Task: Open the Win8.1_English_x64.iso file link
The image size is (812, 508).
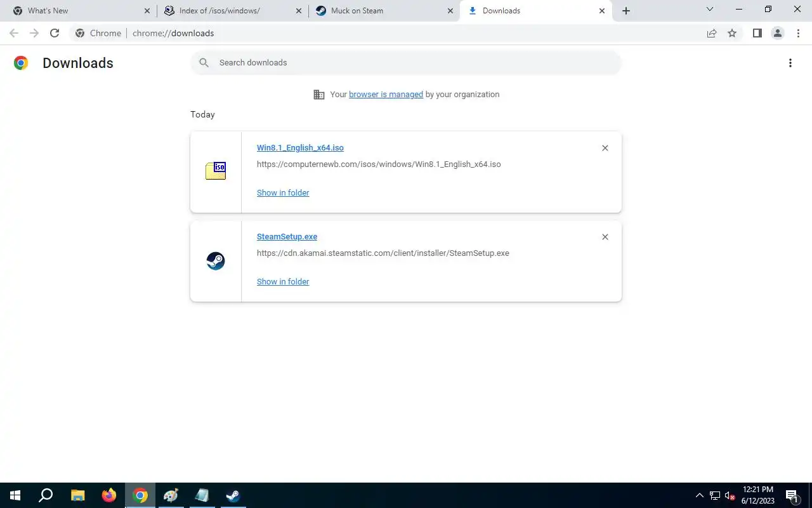Action: 300,148
